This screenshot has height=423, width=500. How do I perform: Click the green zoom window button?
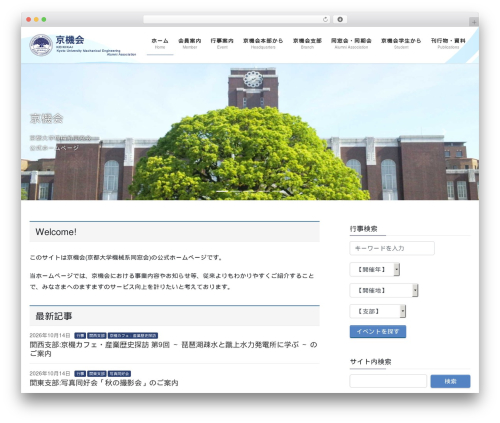click(44, 20)
